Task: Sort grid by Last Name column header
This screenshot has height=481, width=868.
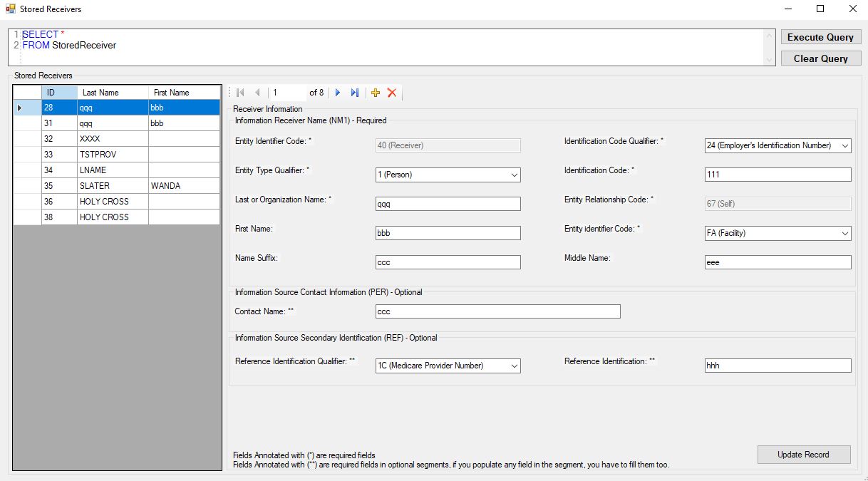Action: [x=113, y=93]
